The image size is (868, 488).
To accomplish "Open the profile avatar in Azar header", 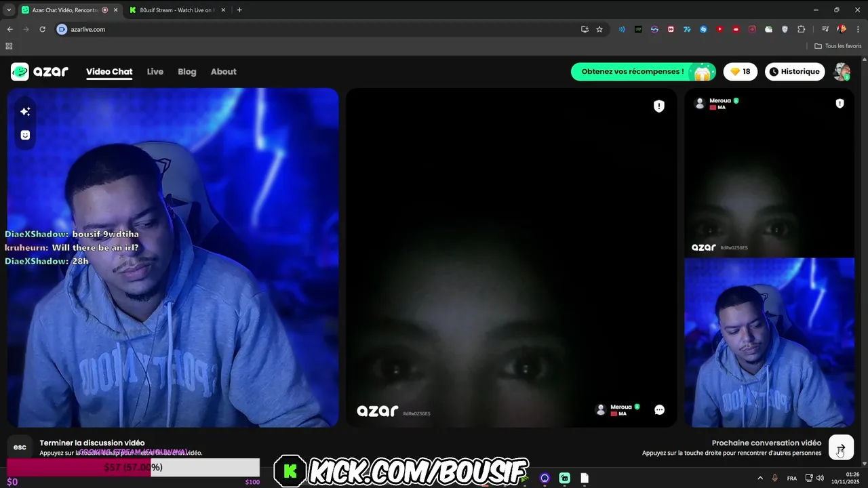I will click(842, 72).
